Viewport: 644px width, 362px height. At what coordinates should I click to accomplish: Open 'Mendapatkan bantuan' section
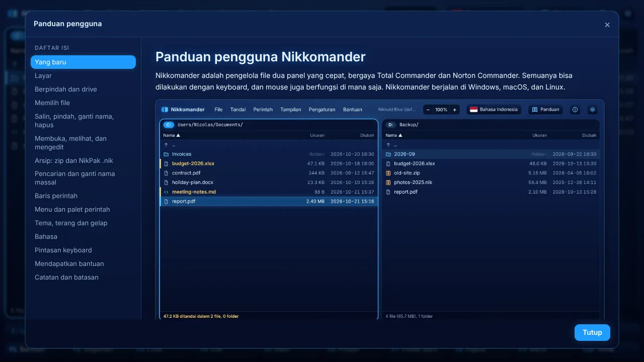click(83, 263)
